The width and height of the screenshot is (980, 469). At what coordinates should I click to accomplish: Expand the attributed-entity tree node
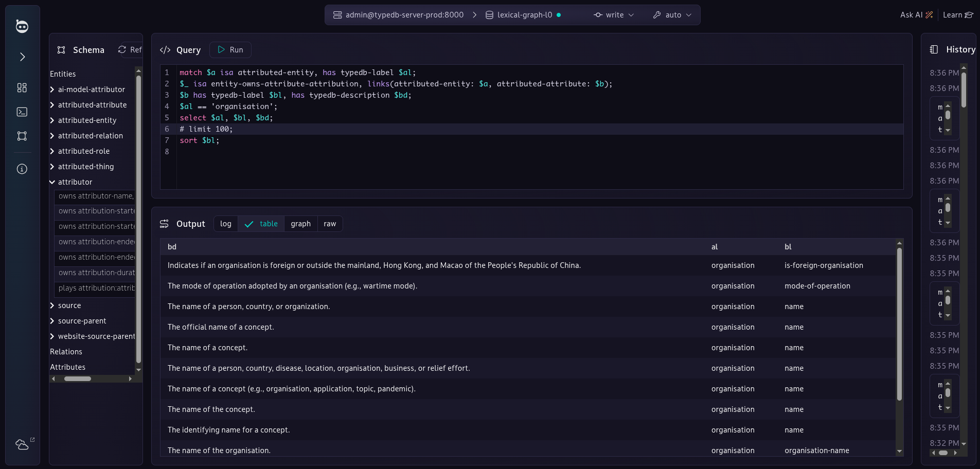click(x=52, y=120)
